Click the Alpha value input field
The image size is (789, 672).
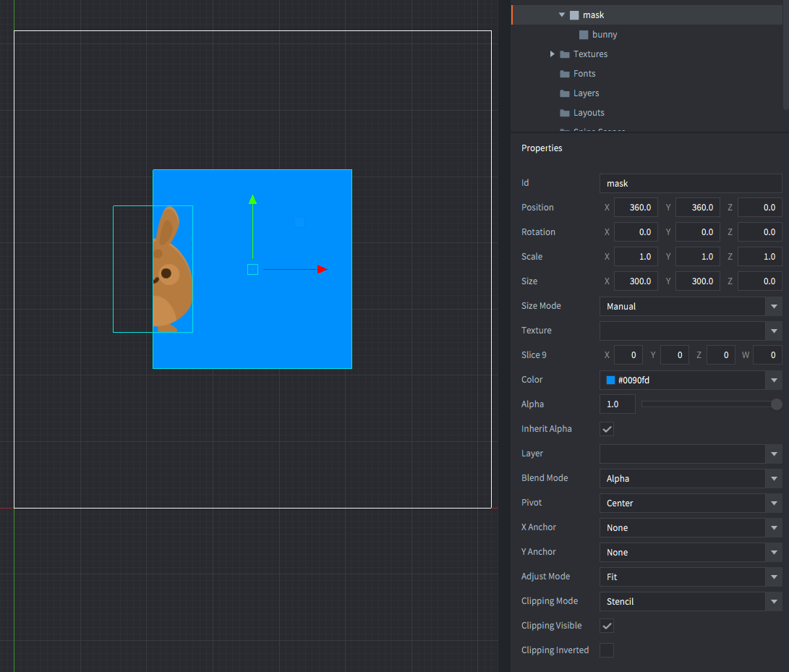click(618, 404)
